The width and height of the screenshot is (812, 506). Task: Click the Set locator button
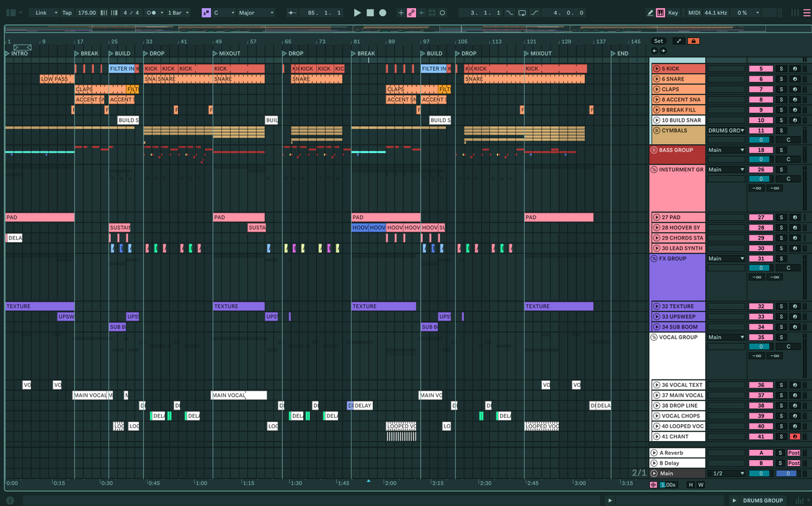tap(658, 41)
